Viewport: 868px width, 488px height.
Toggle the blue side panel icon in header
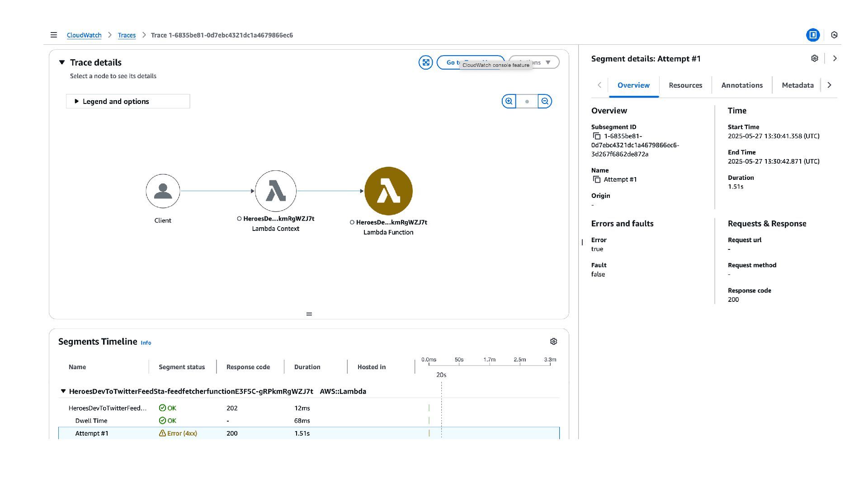[x=813, y=35]
